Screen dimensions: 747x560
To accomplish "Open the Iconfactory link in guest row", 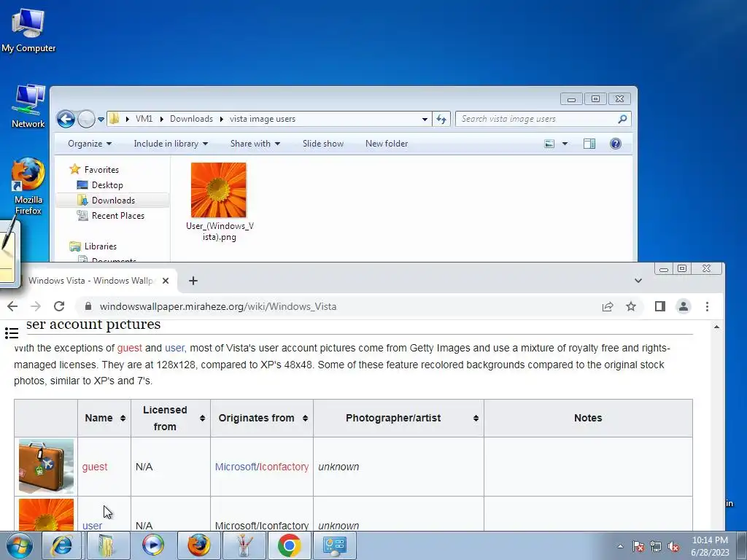I will [x=284, y=467].
